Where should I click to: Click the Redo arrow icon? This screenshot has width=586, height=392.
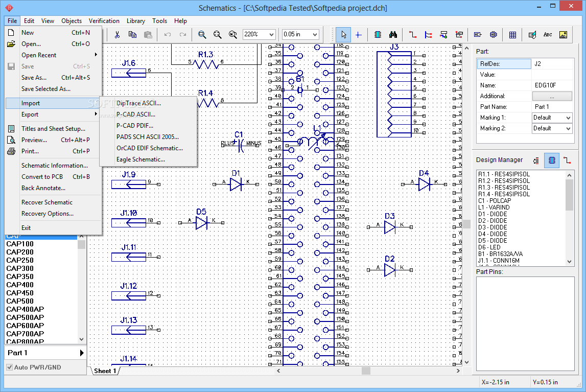pyautogui.click(x=183, y=35)
